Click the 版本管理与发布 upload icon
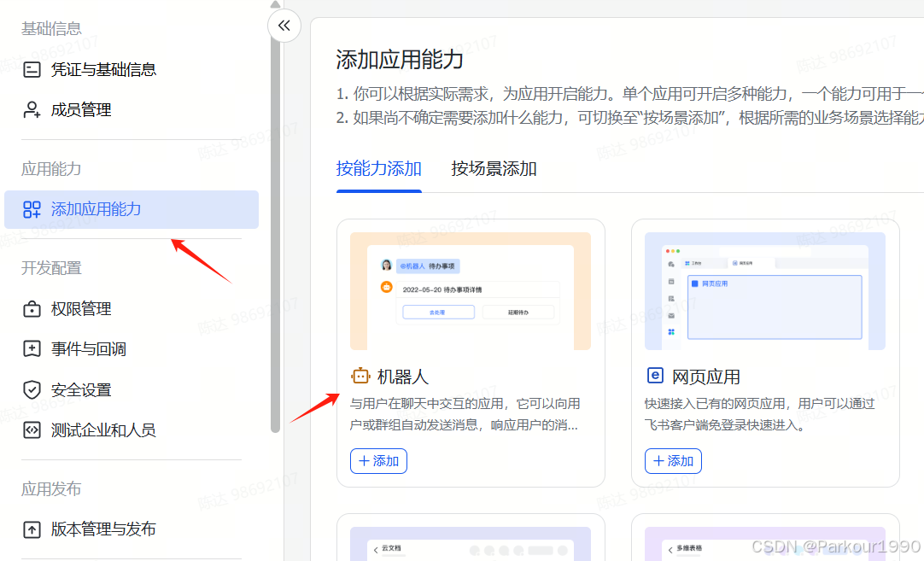This screenshot has width=924, height=561. (32, 529)
